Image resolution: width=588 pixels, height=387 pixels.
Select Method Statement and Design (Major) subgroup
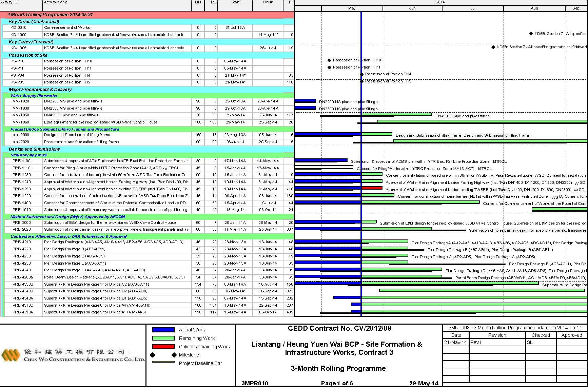[149, 217]
